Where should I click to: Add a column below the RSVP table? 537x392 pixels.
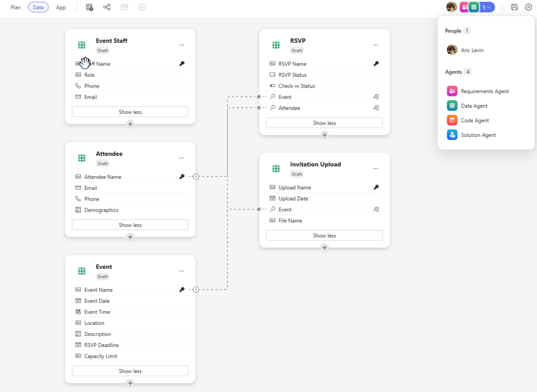(x=324, y=135)
